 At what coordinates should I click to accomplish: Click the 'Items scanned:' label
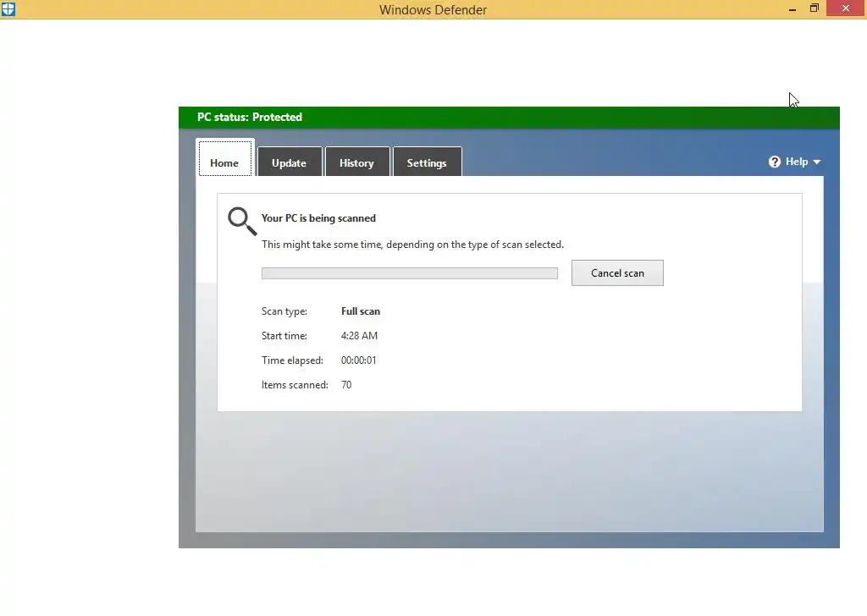pos(295,385)
